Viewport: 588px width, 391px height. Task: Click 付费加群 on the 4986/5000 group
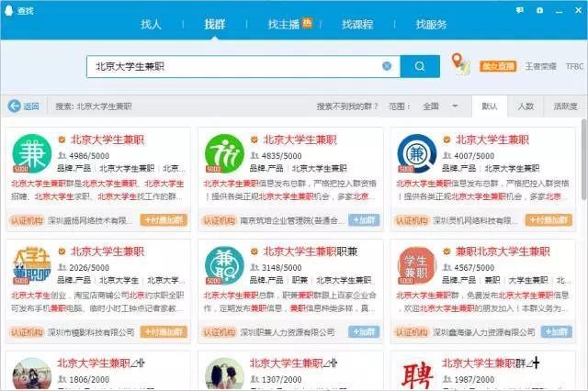pos(164,220)
